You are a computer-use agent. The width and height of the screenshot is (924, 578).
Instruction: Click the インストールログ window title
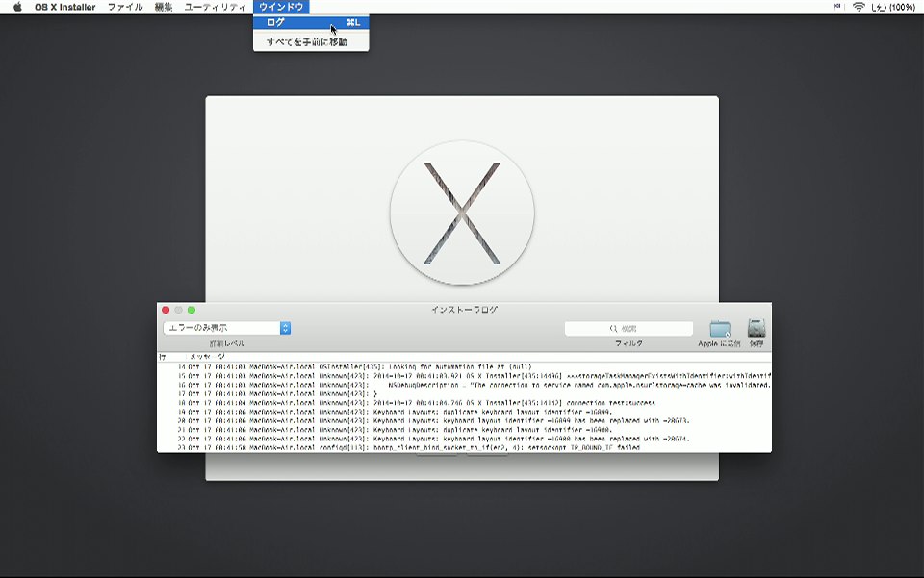464,310
